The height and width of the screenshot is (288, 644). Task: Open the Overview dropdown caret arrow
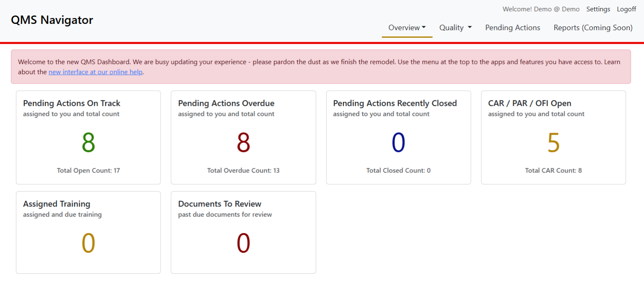(424, 27)
